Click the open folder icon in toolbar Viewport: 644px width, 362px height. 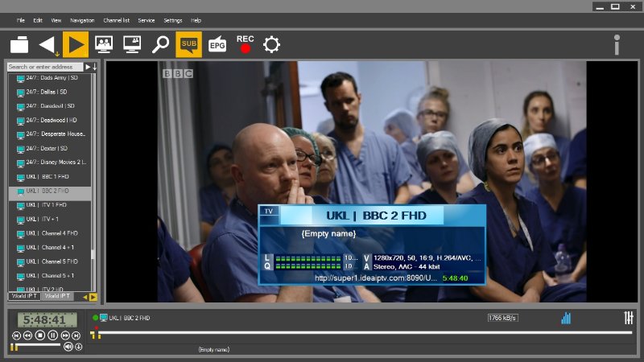pos(19,44)
